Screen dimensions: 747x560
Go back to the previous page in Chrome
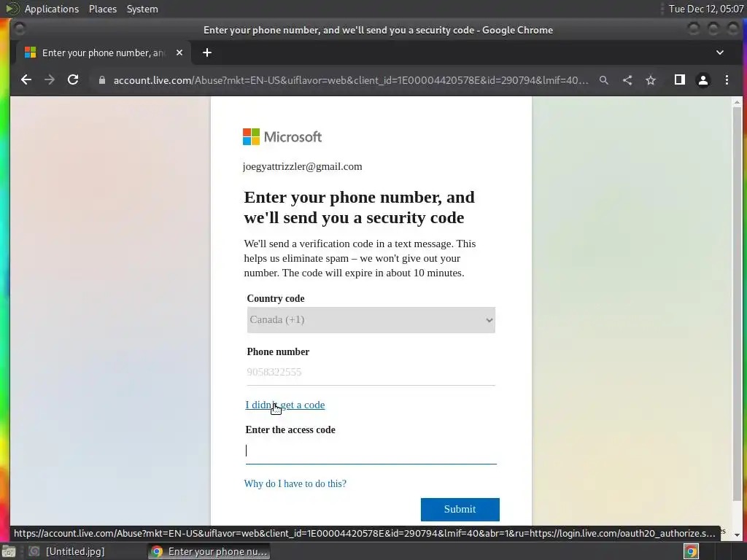(26, 80)
